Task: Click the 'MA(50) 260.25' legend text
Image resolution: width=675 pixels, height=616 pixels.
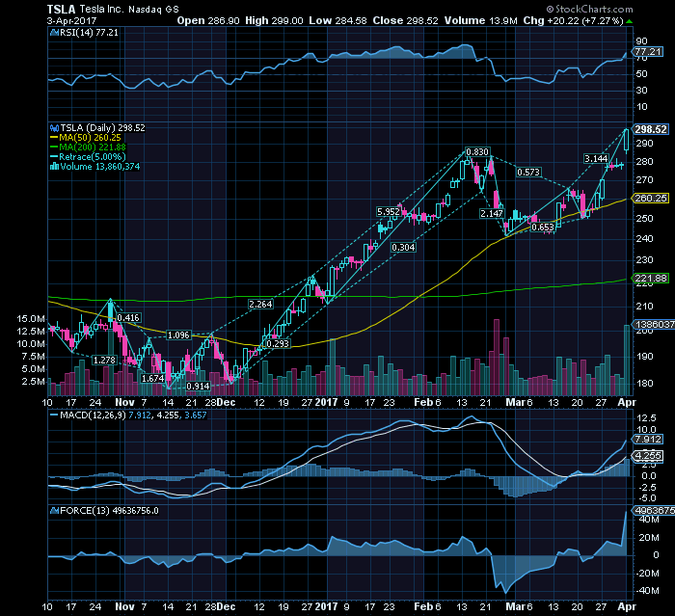Action: [x=90, y=138]
